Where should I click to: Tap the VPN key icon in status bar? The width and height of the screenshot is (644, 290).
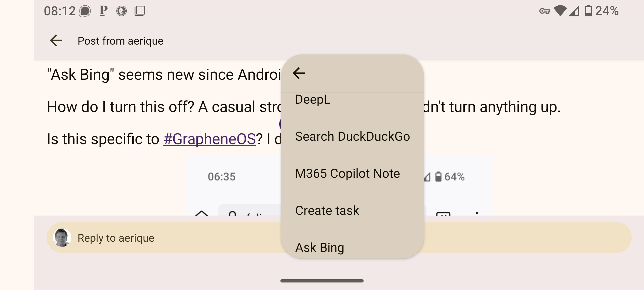(x=544, y=11)
